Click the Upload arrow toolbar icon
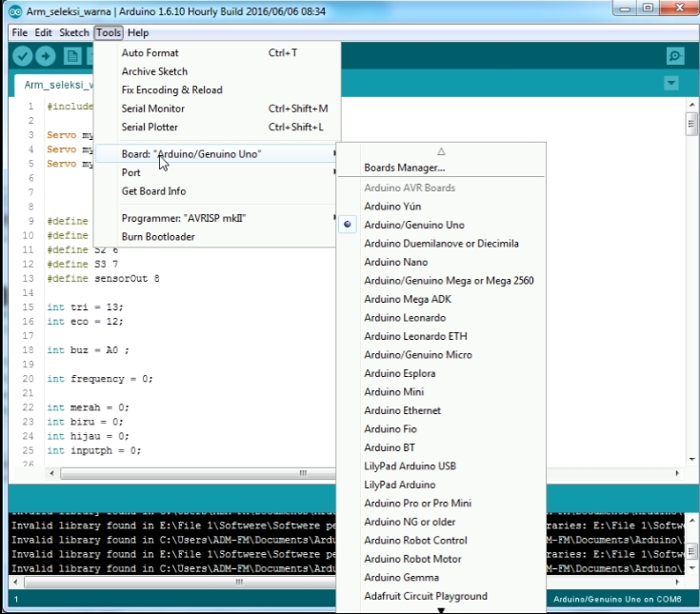 click(46, 56)
